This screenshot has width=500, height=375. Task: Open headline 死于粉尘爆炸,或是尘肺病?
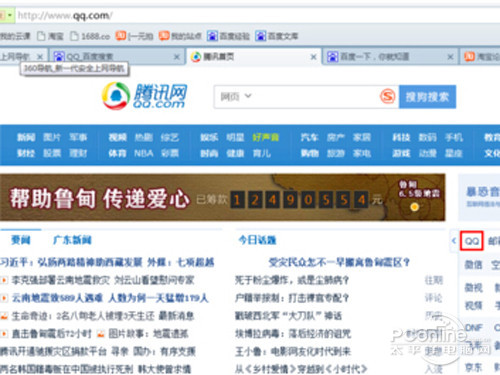coord(292,280)
